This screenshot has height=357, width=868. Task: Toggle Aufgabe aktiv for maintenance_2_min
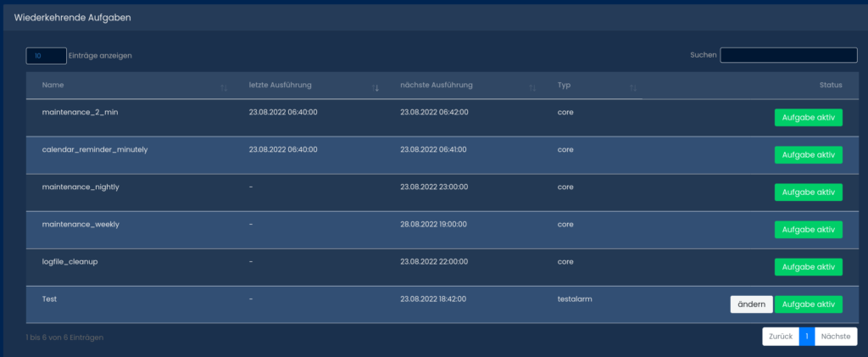coord(808,117)
